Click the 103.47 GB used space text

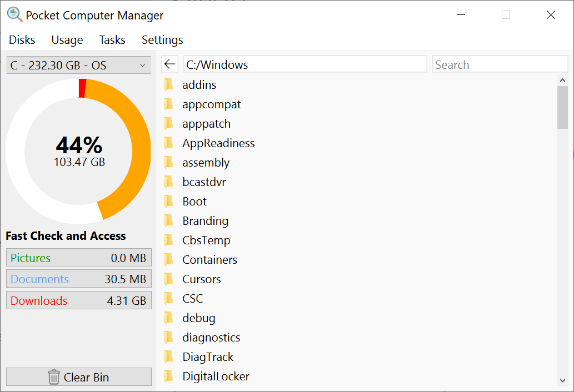[79, 162]
